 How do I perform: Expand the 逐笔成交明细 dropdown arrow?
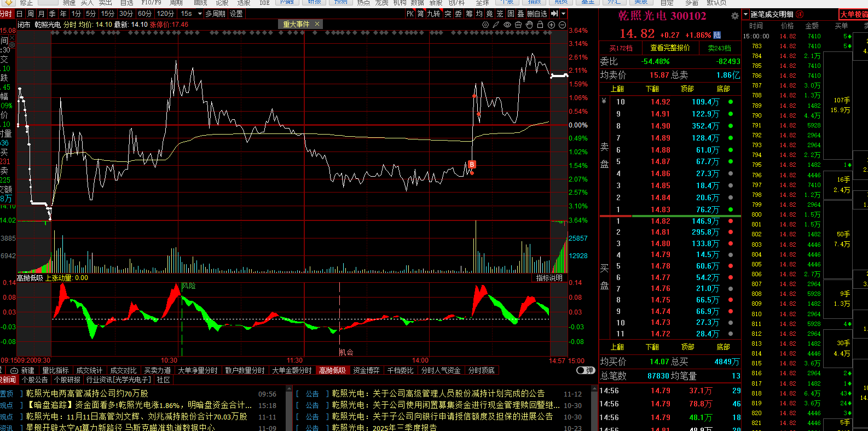(745, 15)
